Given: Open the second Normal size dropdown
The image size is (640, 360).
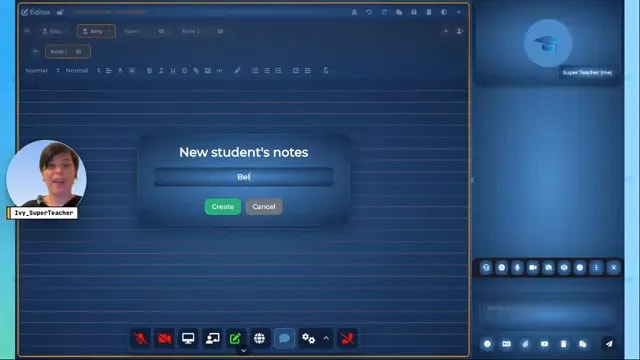Looking at the screenshot, I should [83, 71].
